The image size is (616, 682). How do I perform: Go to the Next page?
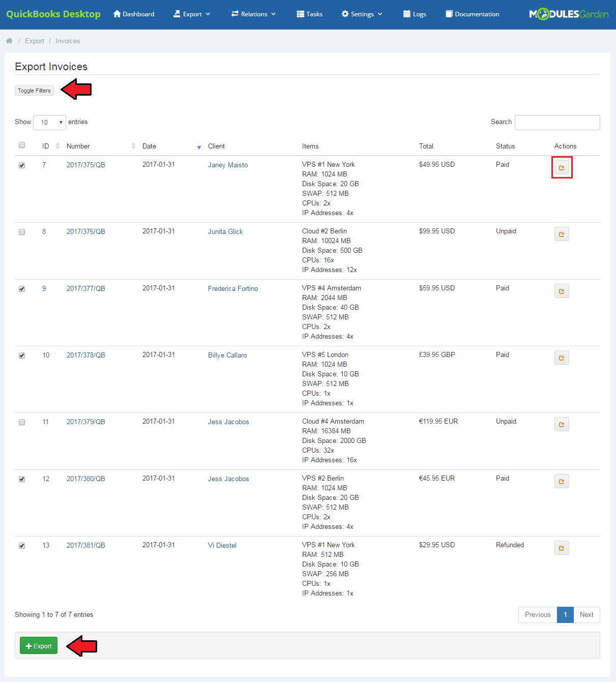click(586, 614)
